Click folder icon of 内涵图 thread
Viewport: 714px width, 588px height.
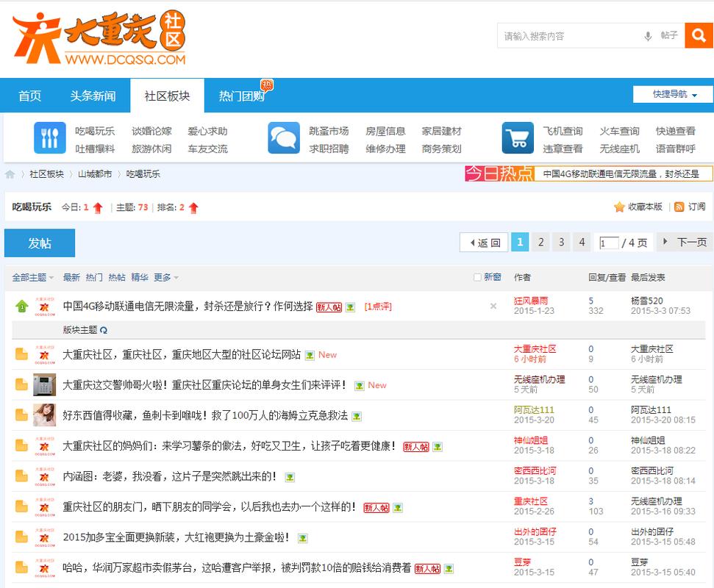point(21,476)
